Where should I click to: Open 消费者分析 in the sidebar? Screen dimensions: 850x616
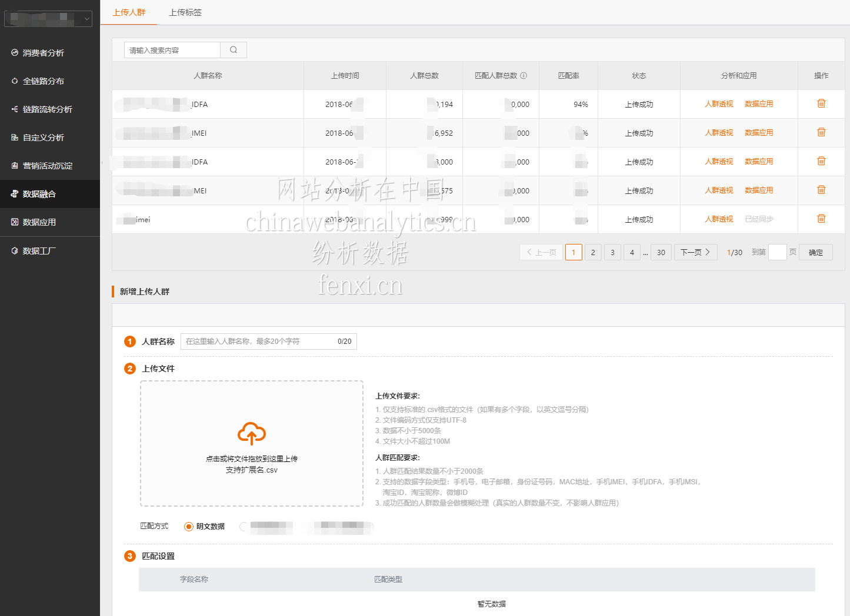coord(43,53)
